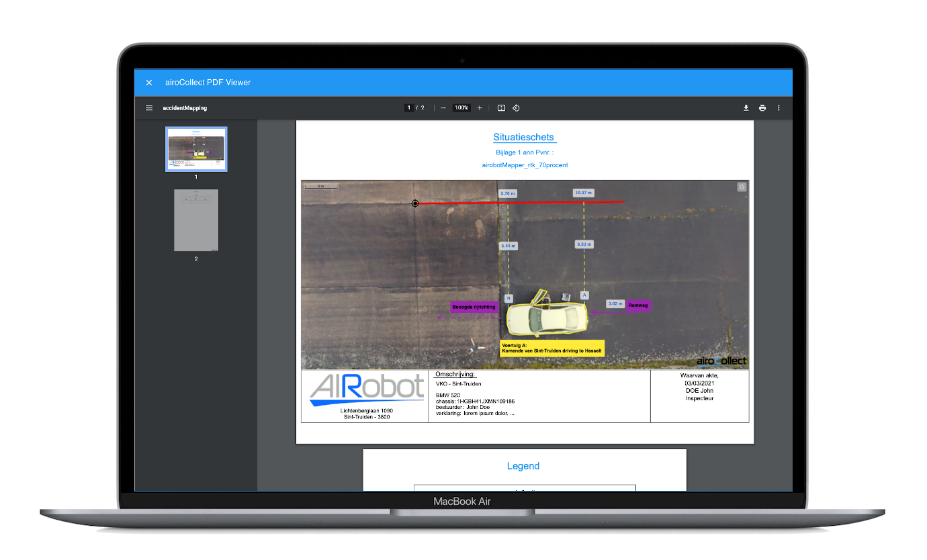Image resolution: width=927 pixels, height=560 pixels.
Task: Click the zoom in plus icon
Action: click(x=480, y=108)
